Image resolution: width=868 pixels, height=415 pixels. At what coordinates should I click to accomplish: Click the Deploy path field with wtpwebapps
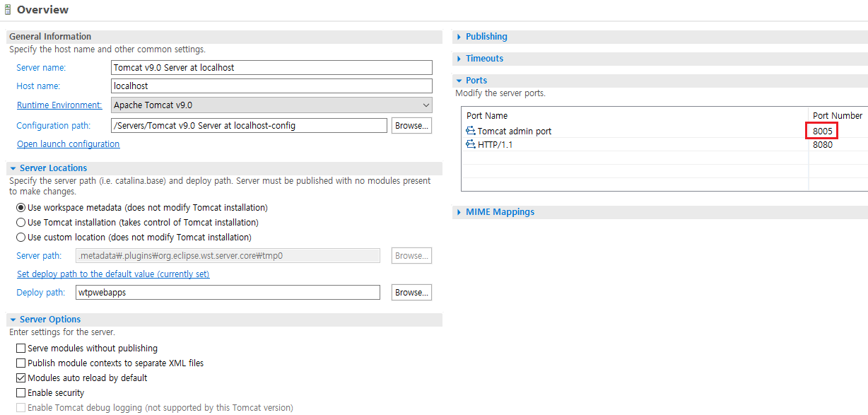click(x=228, y=293)
